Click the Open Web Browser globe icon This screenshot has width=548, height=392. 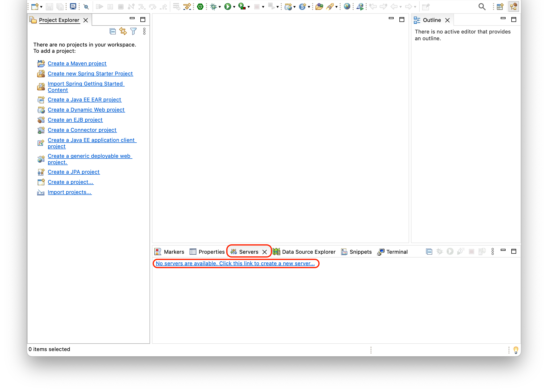[347, 7]
